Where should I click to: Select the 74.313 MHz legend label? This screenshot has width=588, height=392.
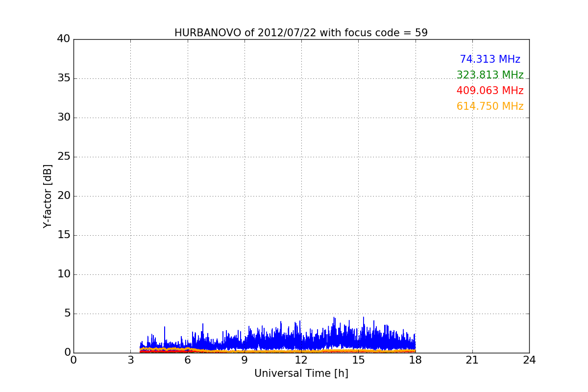[490, 59]
